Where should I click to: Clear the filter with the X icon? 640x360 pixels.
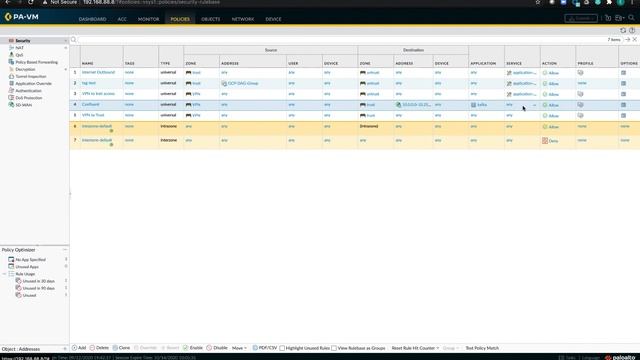(635, 40)
